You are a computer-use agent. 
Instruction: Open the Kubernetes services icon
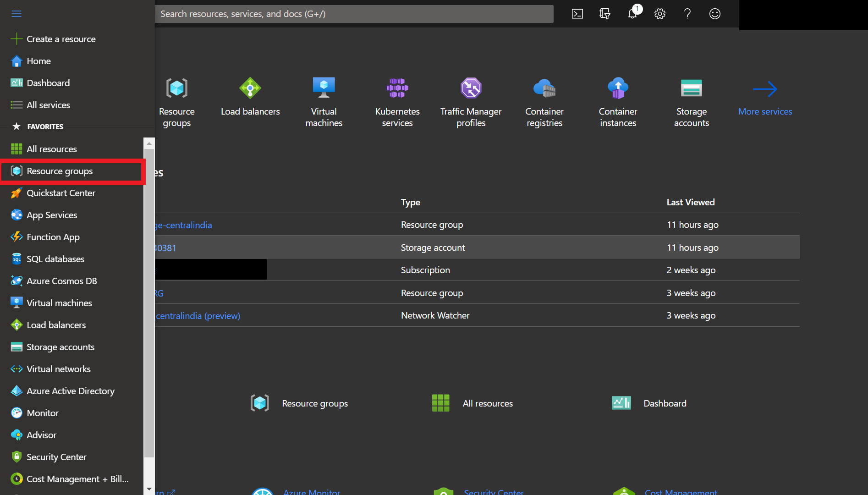pos(397,88)
